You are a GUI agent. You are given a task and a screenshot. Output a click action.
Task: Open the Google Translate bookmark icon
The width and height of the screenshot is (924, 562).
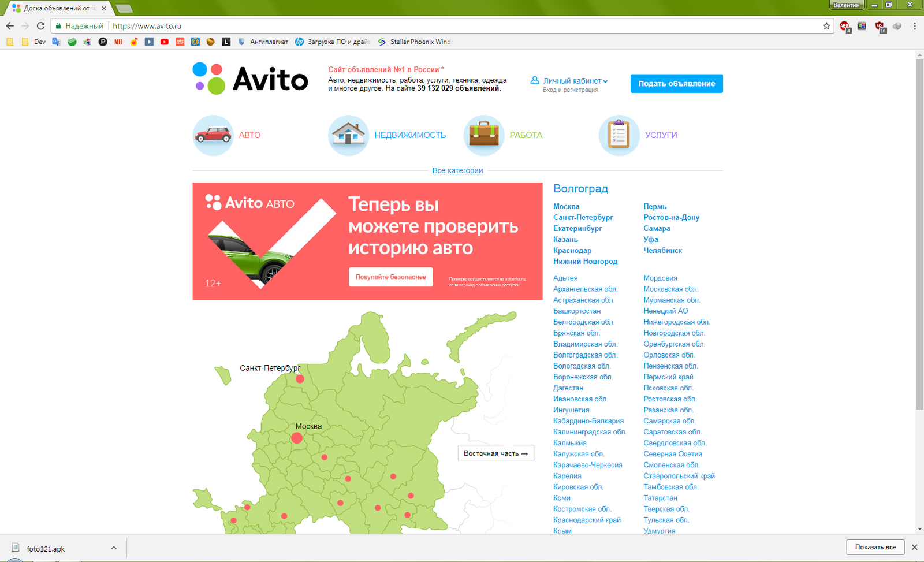(x=57, y=42)
